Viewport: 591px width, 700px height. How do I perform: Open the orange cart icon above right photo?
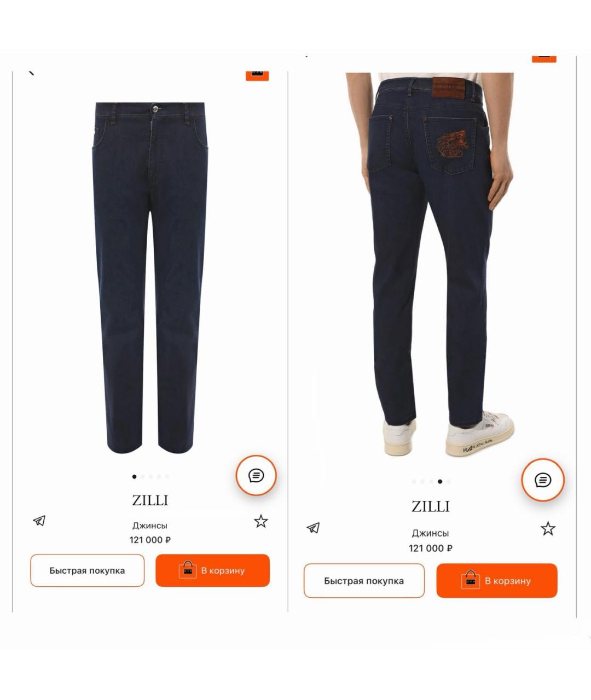pyautogui.click(x=544, y=57)
